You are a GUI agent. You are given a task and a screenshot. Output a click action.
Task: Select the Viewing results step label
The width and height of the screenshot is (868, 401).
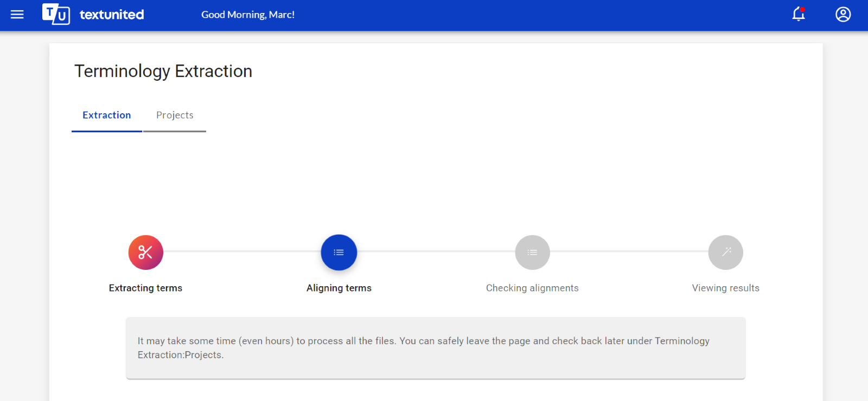[x=726, y=288]
